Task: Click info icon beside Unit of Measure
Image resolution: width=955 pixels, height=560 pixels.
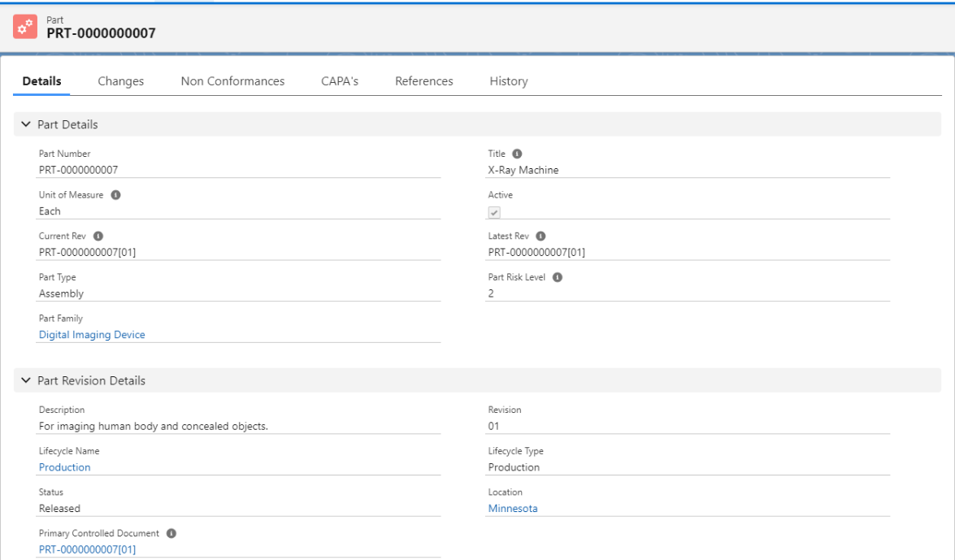Action: tap(115, 195)
